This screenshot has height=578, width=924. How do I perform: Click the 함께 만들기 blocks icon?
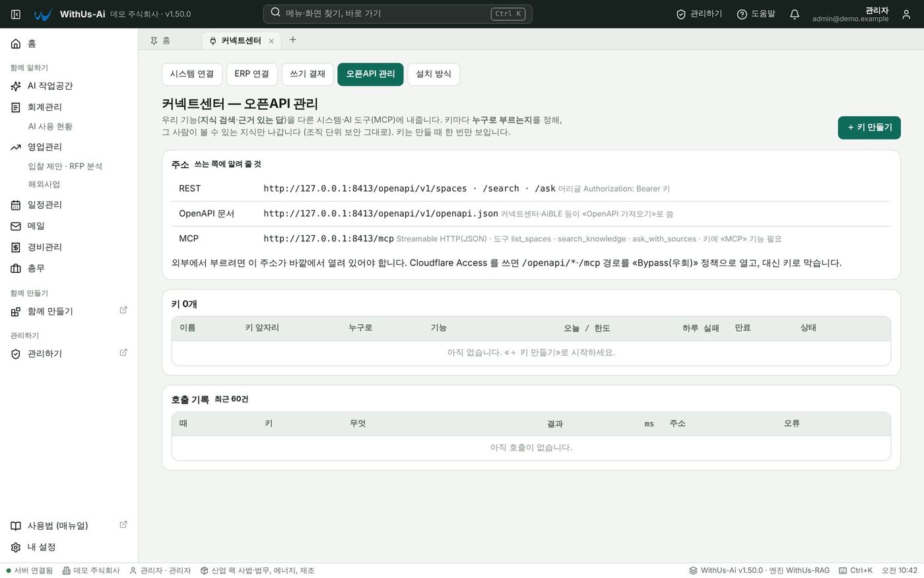coord(16,311)
